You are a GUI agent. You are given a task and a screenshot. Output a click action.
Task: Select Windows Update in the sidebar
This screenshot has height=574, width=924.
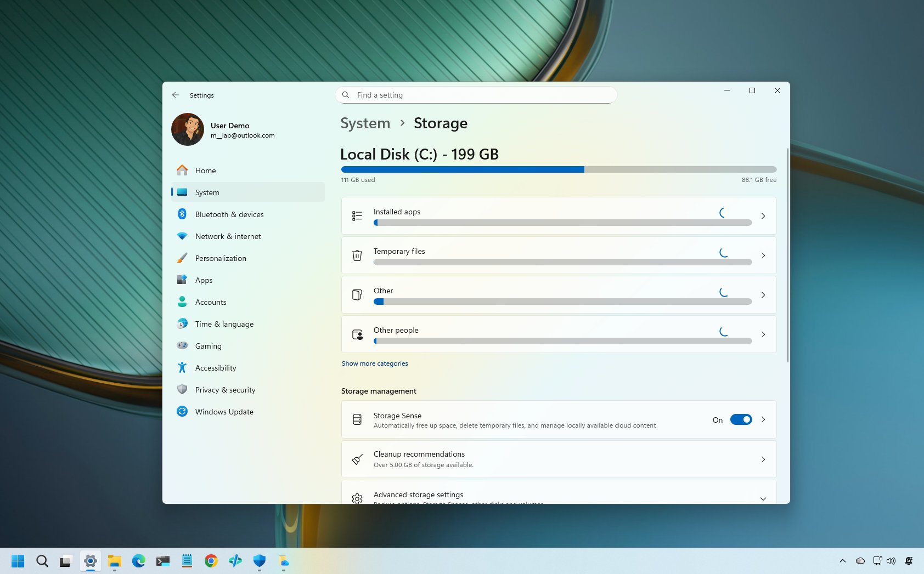[x=224, y=412]
